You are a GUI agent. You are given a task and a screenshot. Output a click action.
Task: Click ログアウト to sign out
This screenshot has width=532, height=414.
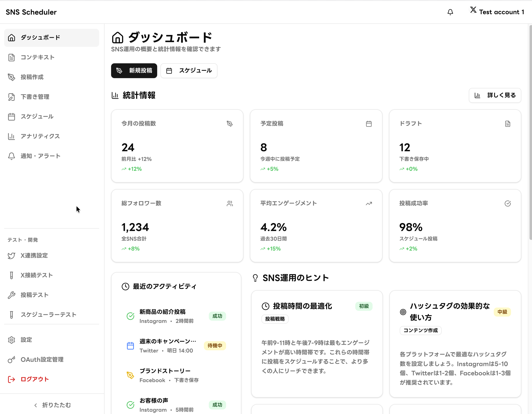click(35, 379)
